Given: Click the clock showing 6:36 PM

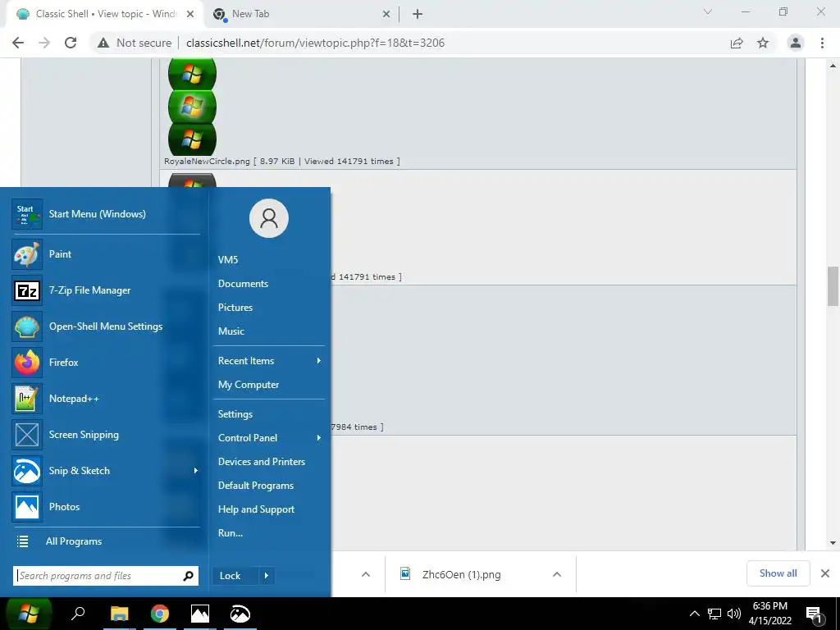Looking at the screenshot, I should coord(769,606).
